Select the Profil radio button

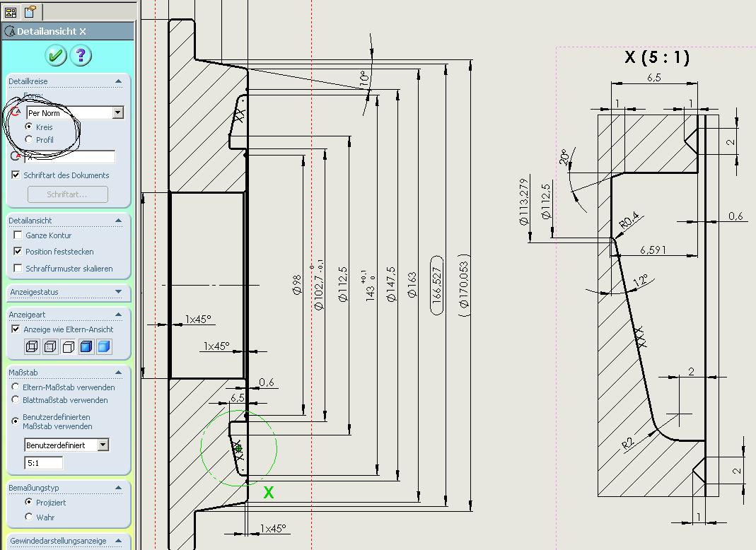tap(29, 139)
